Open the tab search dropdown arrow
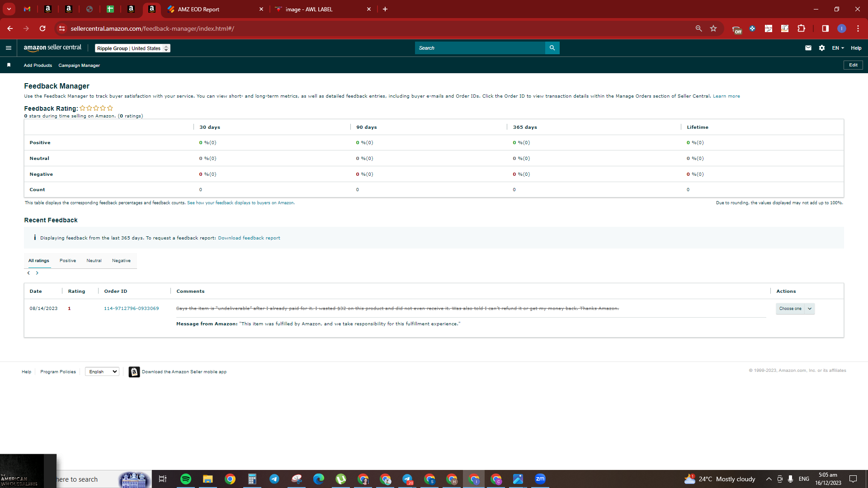 tap(9, 9)
